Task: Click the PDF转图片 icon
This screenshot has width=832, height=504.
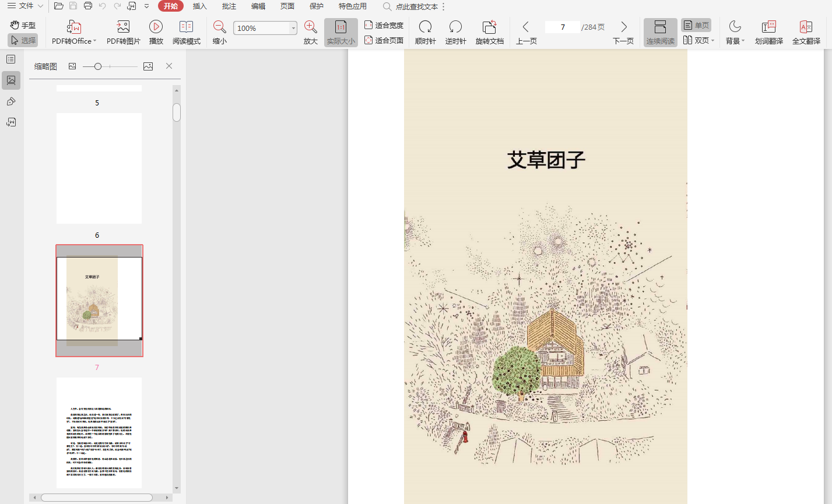Action: click(123, 27)
